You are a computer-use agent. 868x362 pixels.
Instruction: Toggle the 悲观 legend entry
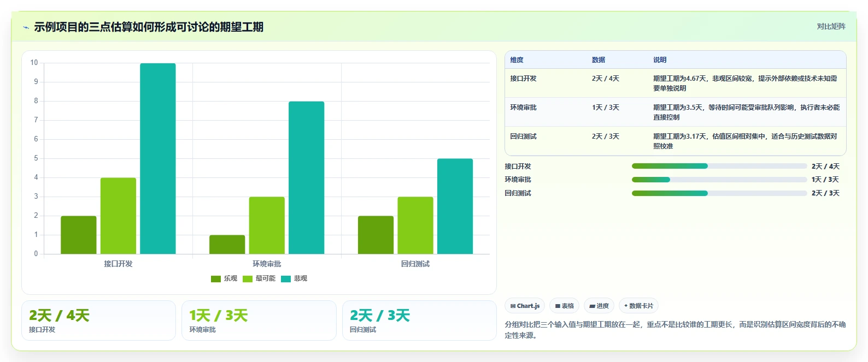point(294,278)
